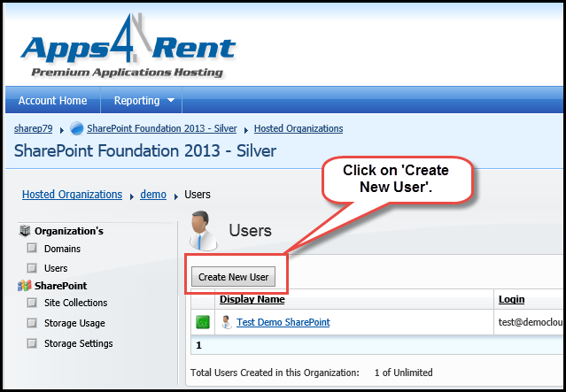Click the Organization's building icon
The height and width of the screenshot is (392, 566).
pos(25,230)
